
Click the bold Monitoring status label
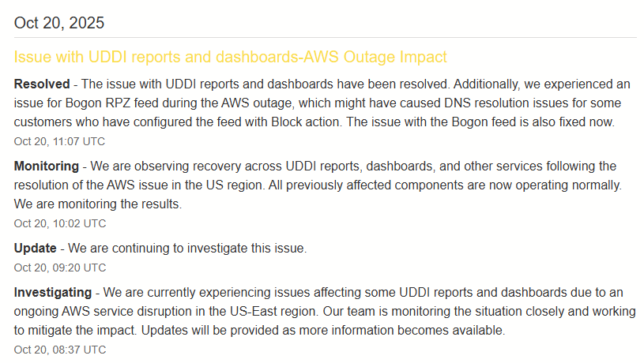point(46,166)
